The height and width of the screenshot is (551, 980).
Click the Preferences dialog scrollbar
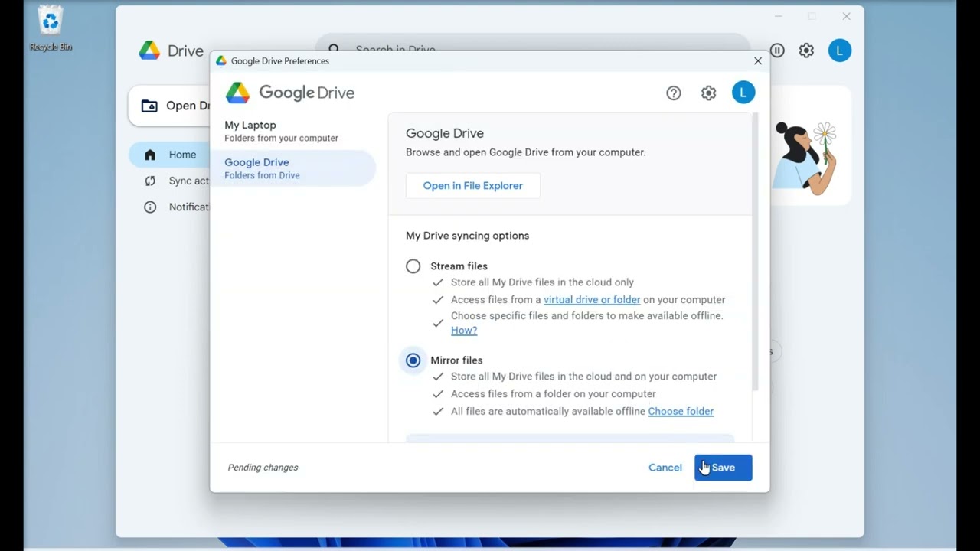[755, 253]
